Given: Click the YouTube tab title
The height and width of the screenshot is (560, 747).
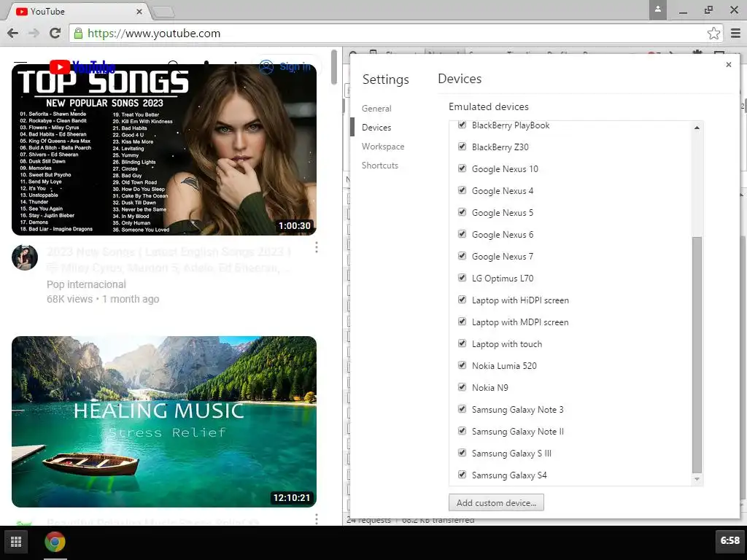Looking at the screenshot, I should tap(47, 12).
